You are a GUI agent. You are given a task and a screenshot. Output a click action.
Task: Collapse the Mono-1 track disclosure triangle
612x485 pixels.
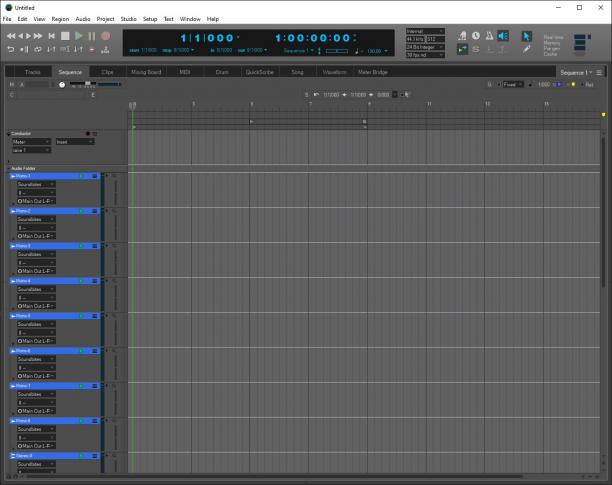click(x=13, y=176)
